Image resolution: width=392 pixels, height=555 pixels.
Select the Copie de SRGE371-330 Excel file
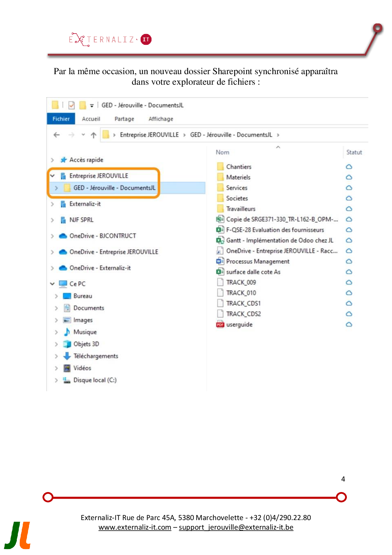point(282,219)
